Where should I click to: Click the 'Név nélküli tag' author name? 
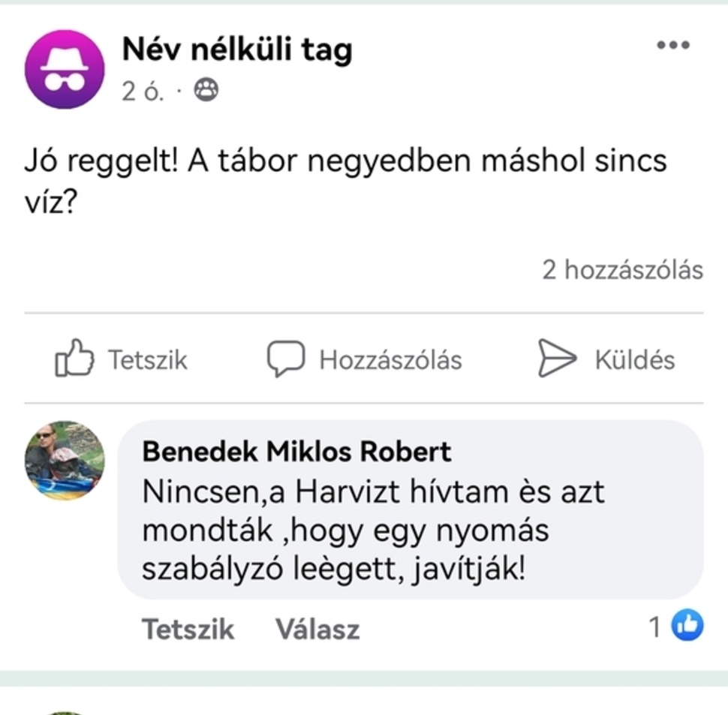(237, 50)
